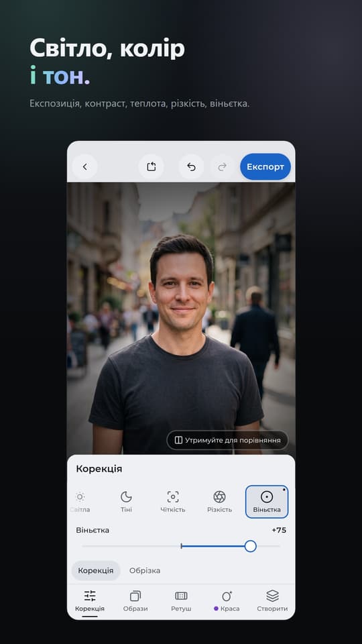362x644 pixels.
Task: Click the Віньєтка slider handle
Action: pos(250,546)
